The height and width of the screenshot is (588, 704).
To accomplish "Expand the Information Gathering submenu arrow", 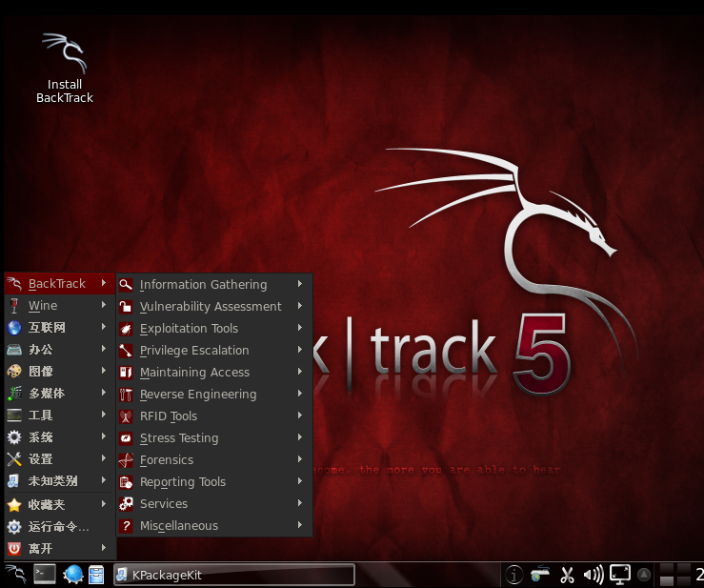I will [x=300, y=284].
